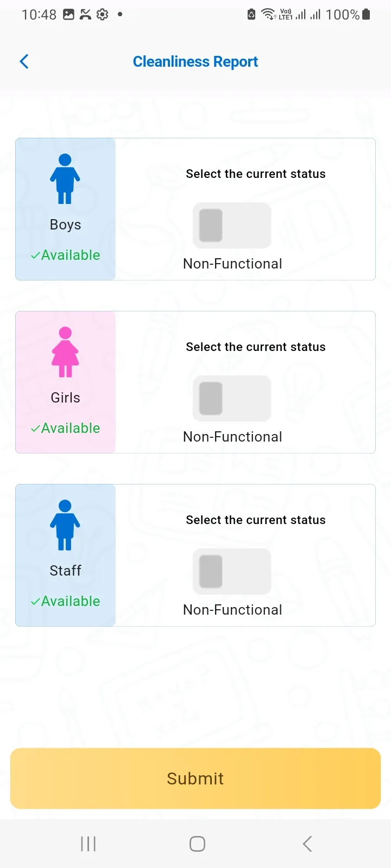Toggle the Girls toilet status switch

point(232,398)
